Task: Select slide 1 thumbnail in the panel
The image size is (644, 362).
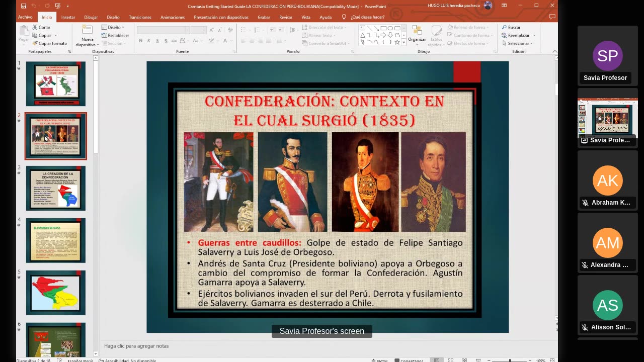Action: click(x=56, y=83)
